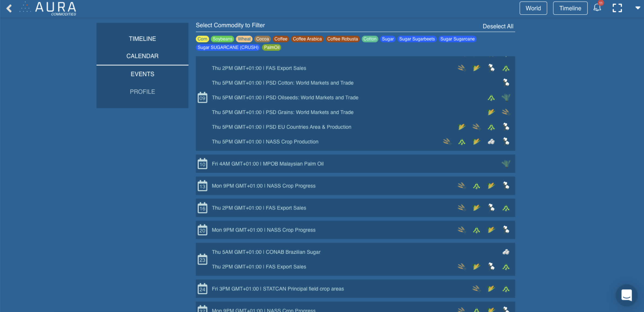Toggle the PalmOil commodity filter
644x312 pixels.
pyautogui.click(x=272, y=47)
